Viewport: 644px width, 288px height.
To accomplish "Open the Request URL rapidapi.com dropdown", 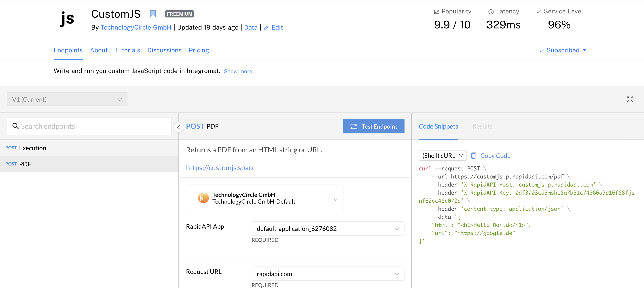I will (328, 274).
